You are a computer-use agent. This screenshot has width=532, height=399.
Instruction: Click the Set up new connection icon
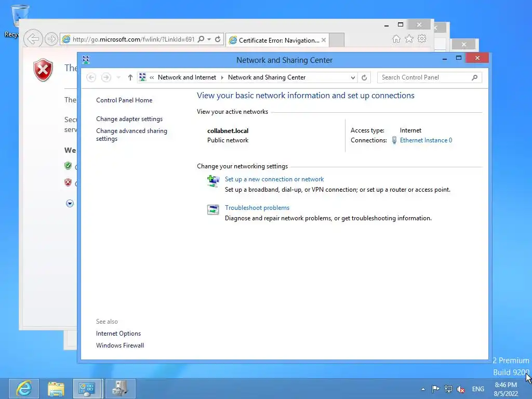213,181
